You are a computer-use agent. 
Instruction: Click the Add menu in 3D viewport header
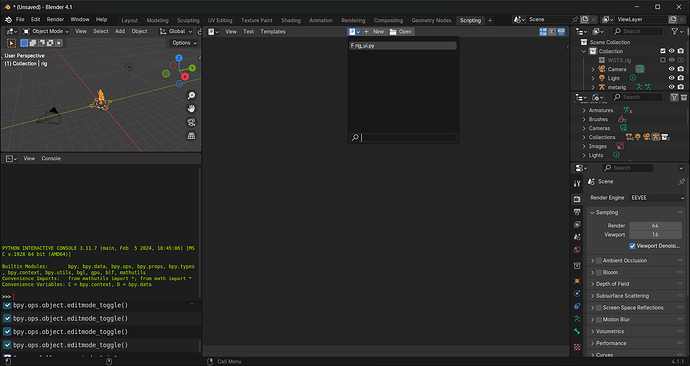120,31
